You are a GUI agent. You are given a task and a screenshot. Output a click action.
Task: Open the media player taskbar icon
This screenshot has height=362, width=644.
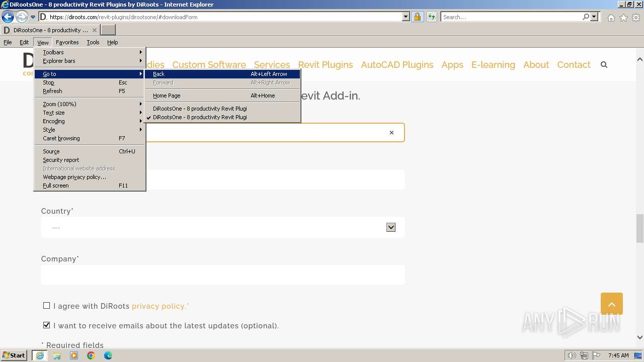pyautogui.click(x=74, y=355)
